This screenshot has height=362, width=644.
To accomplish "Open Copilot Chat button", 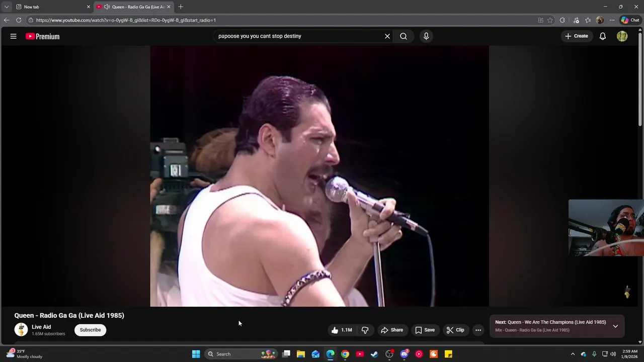I will coord(630,20).
